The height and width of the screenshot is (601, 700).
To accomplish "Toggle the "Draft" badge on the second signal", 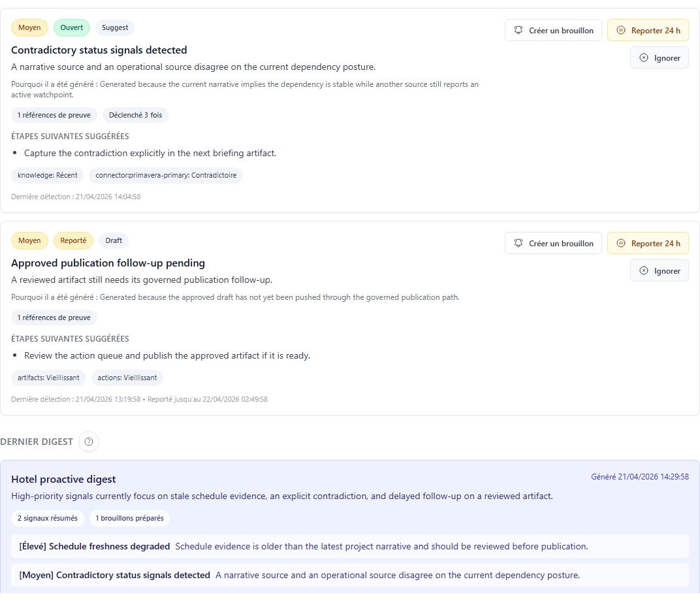I will coord(113,240).
